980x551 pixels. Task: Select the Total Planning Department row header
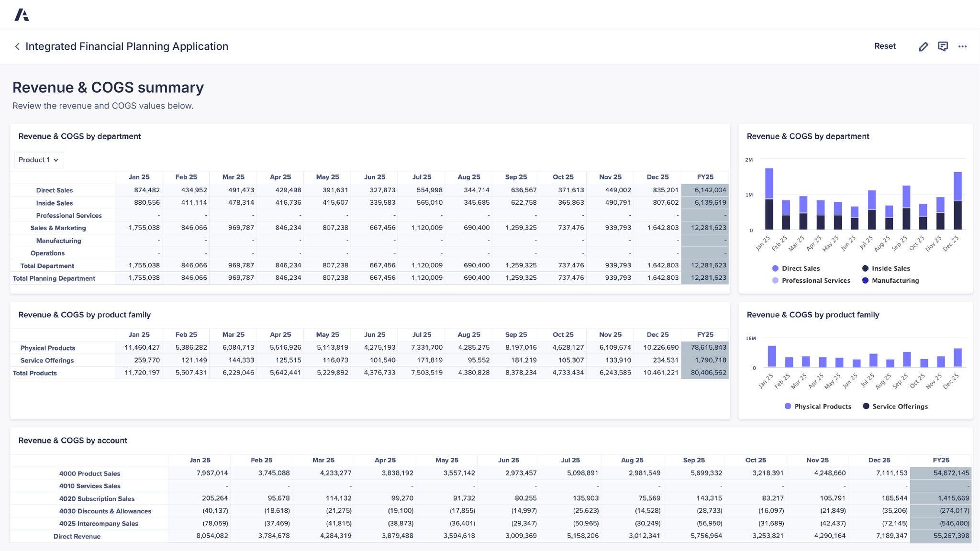pyautogui.click(x=54, y=278)
